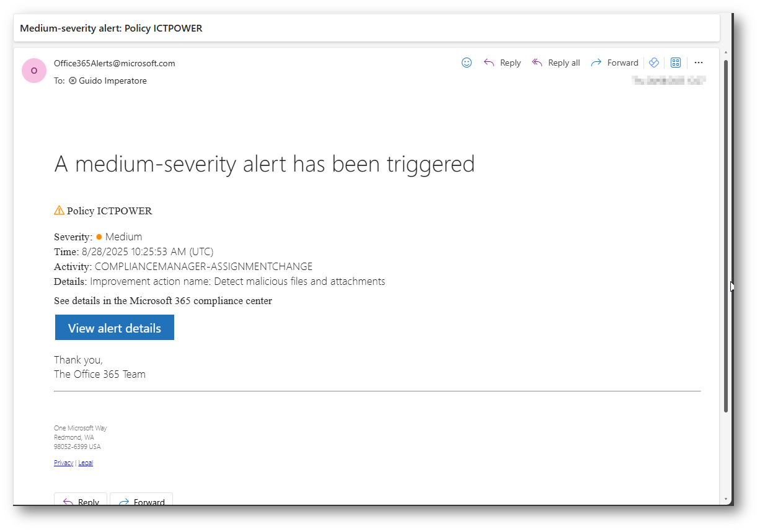Open the Privacy link
Screen dimensions: 760x532
(63, 463)
